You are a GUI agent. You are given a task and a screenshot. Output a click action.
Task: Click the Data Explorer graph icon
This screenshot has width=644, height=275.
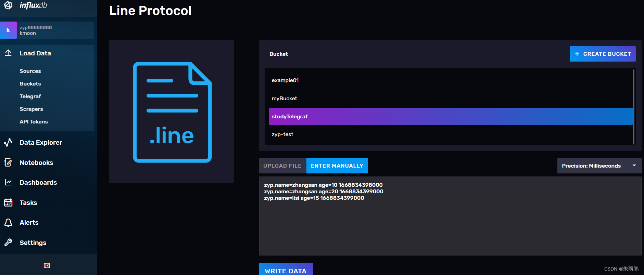coord(8,142)
